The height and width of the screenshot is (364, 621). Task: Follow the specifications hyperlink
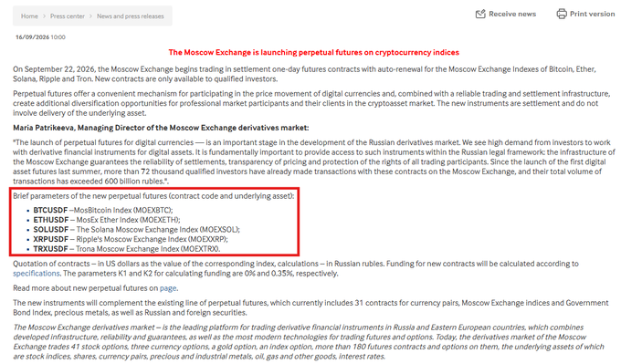36,274
